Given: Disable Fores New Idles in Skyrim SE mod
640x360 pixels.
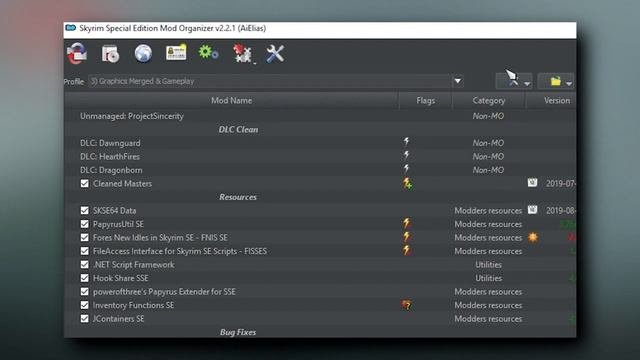Looking at the screenshot, I should pos(84,238).
